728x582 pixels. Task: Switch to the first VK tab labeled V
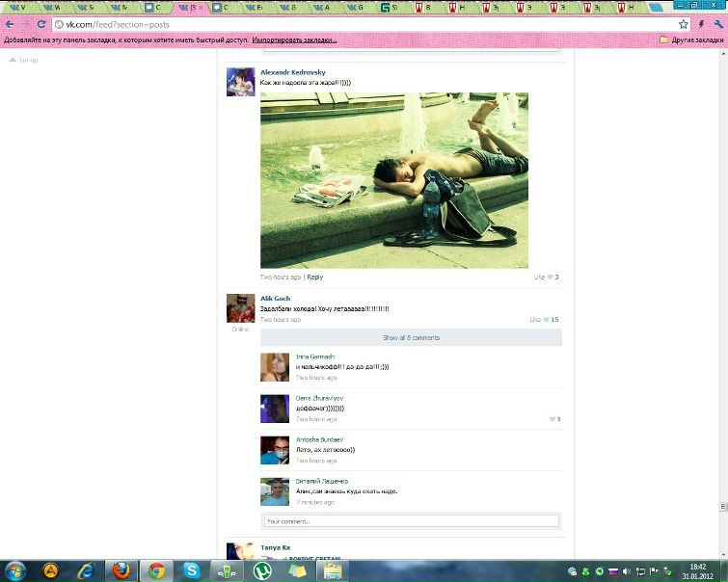pyautogui.click(x=18, y=8)
